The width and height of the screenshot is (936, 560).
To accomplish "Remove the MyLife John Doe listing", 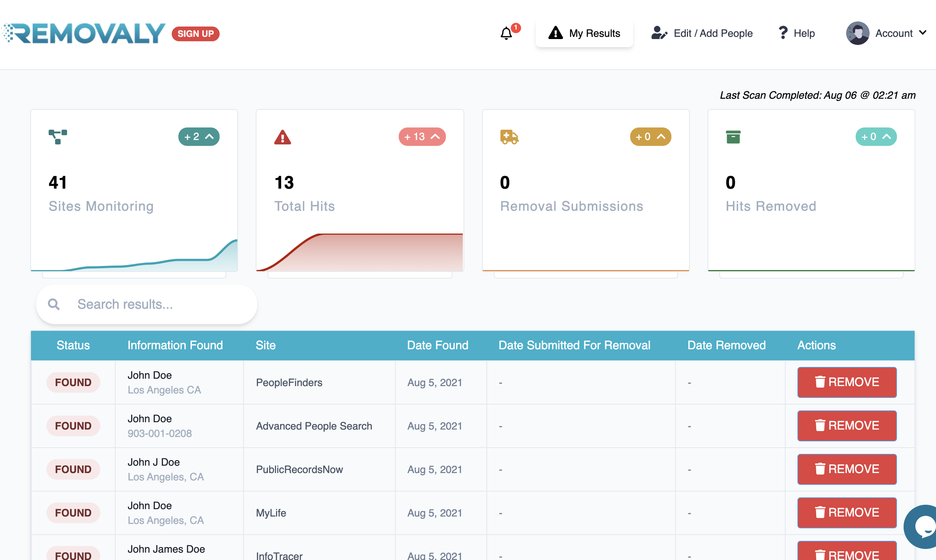I will point(846,512).
